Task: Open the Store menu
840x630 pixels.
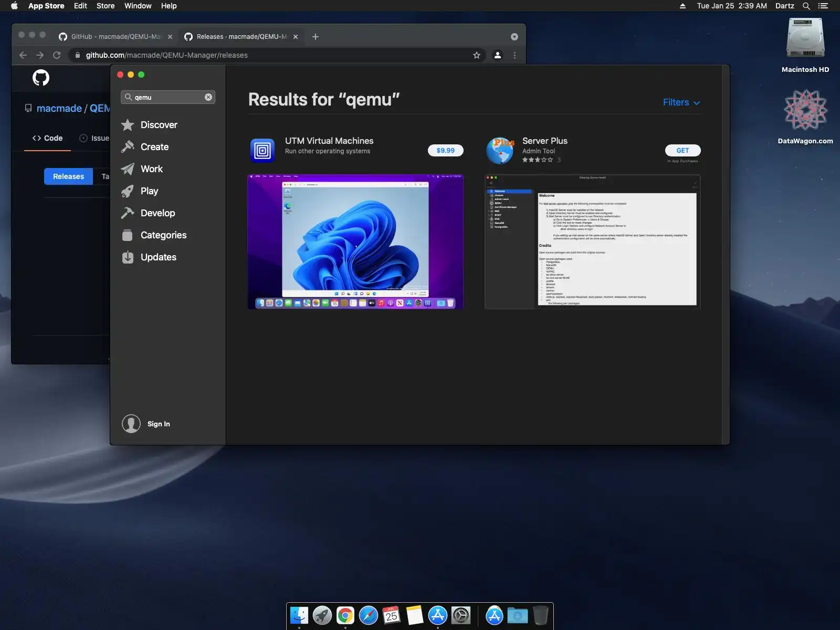Action: coord(106,6)
